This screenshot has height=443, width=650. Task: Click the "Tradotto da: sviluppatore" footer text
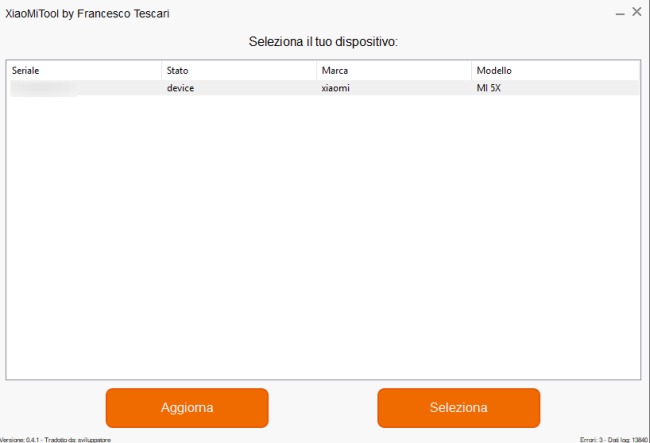point(78,440)
